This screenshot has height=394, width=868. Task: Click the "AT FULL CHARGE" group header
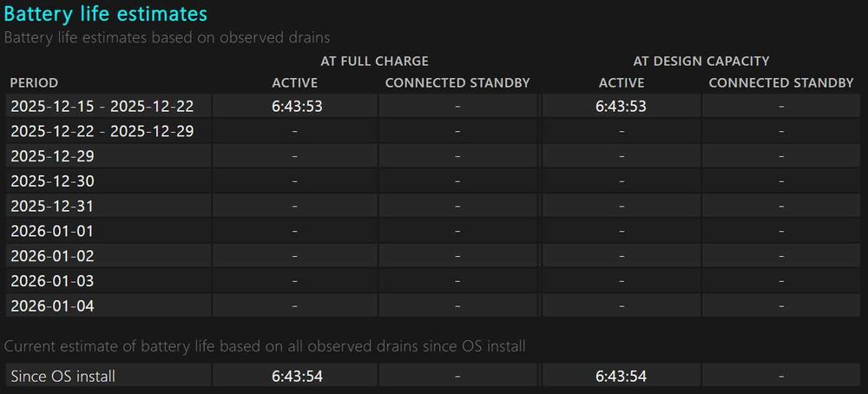point(374,61)
